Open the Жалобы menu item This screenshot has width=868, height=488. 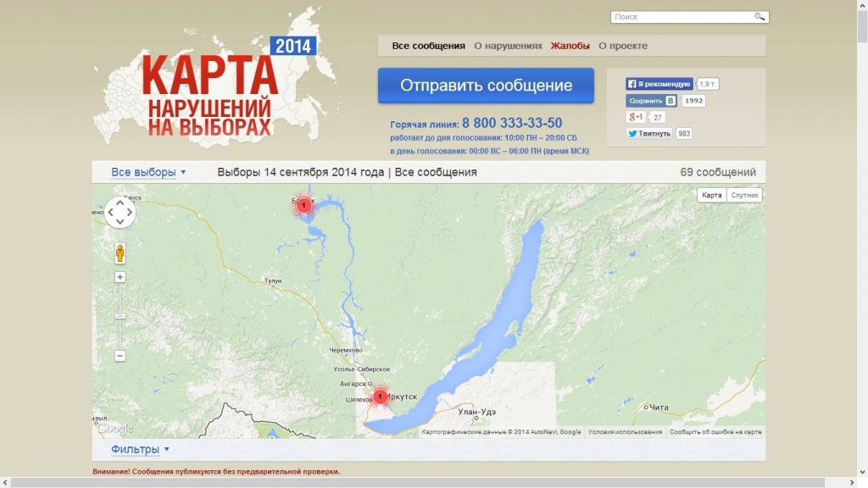pos(570,46)
